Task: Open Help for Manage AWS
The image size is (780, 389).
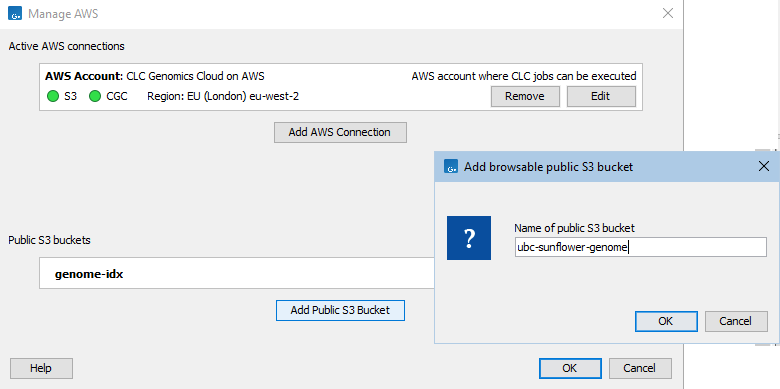Action: pyautogui.click(x=41, y=369)
